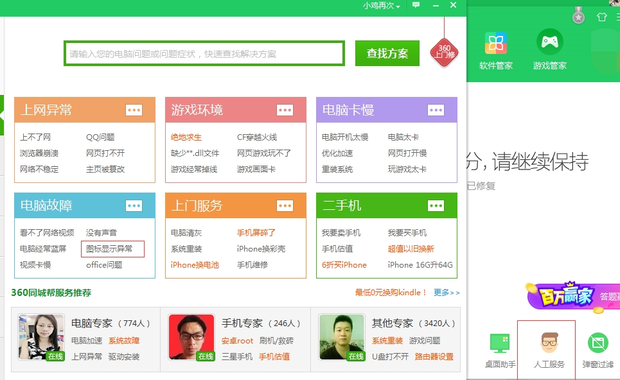This screenshot has height=380, width=620.
Task: Select 视频卡慢 link
Action: point(35,265)
